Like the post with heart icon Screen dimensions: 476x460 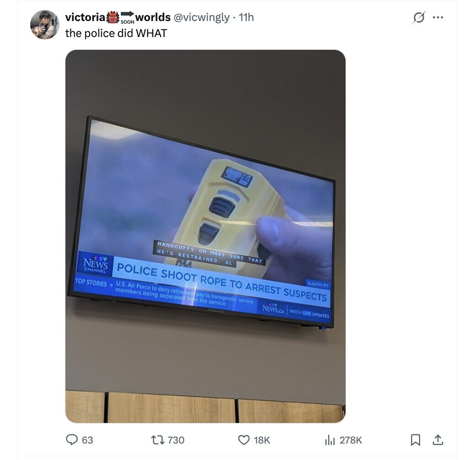click(x=244, y=440)
